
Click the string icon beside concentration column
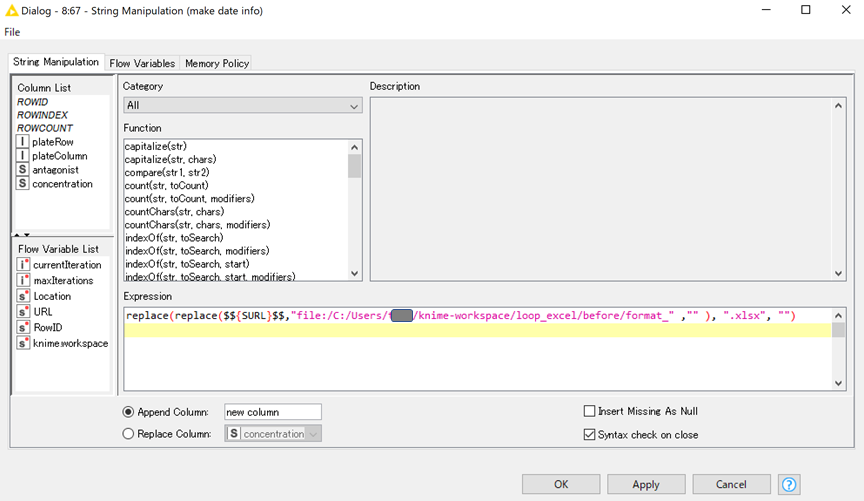[22, 184]
